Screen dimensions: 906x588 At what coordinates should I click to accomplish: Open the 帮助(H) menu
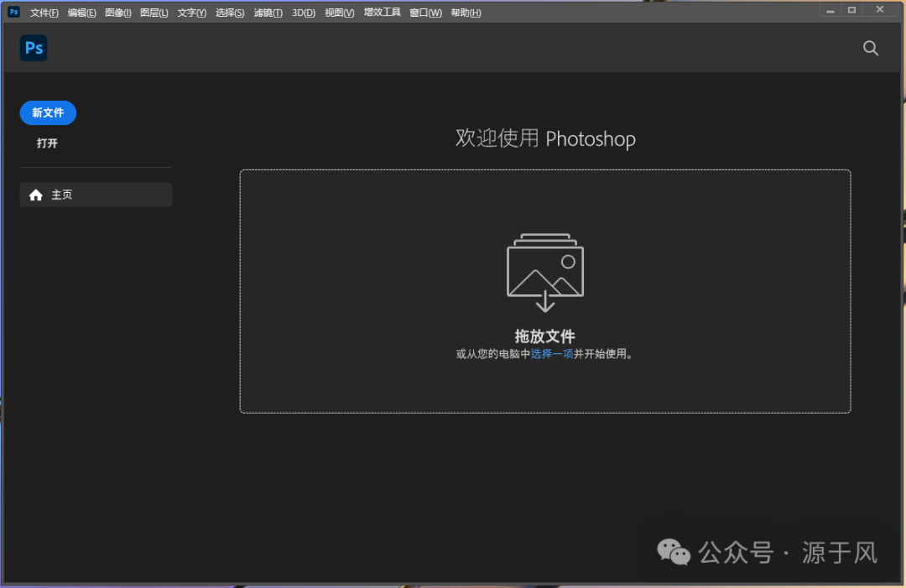465,13
